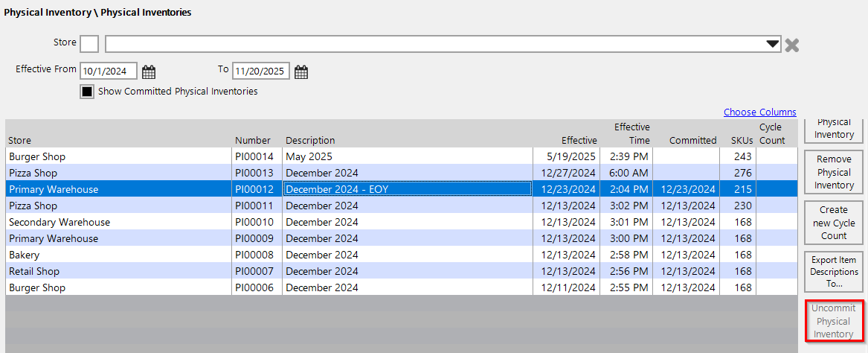
Task: Select the Burger Shop PI00014 row
Action: [119, 156]
